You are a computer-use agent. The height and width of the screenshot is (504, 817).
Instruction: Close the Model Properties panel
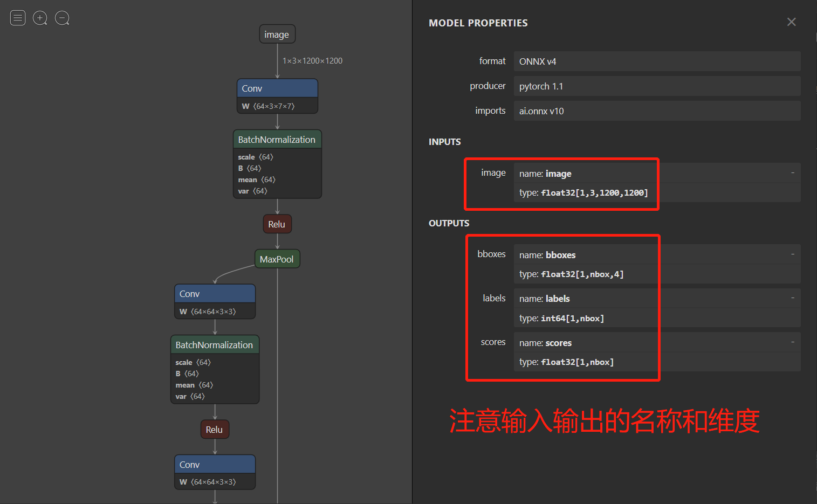point(791,22)
